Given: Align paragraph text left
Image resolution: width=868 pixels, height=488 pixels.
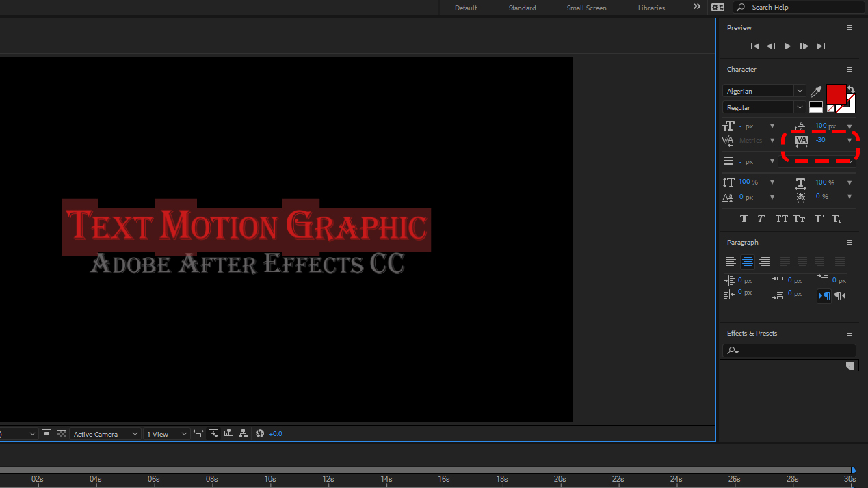Looking at the screenshot, I should pos(731,261).
